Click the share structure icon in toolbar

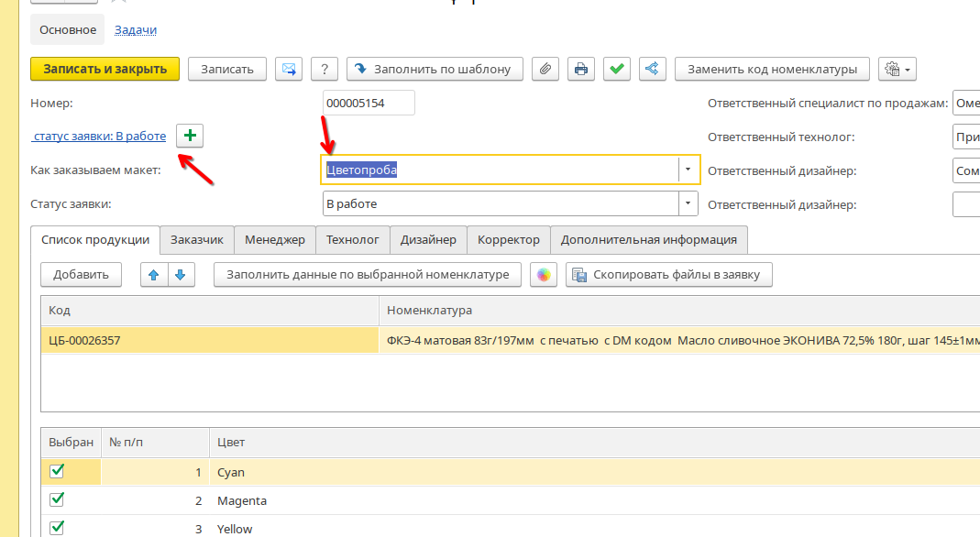pos(653,69)
